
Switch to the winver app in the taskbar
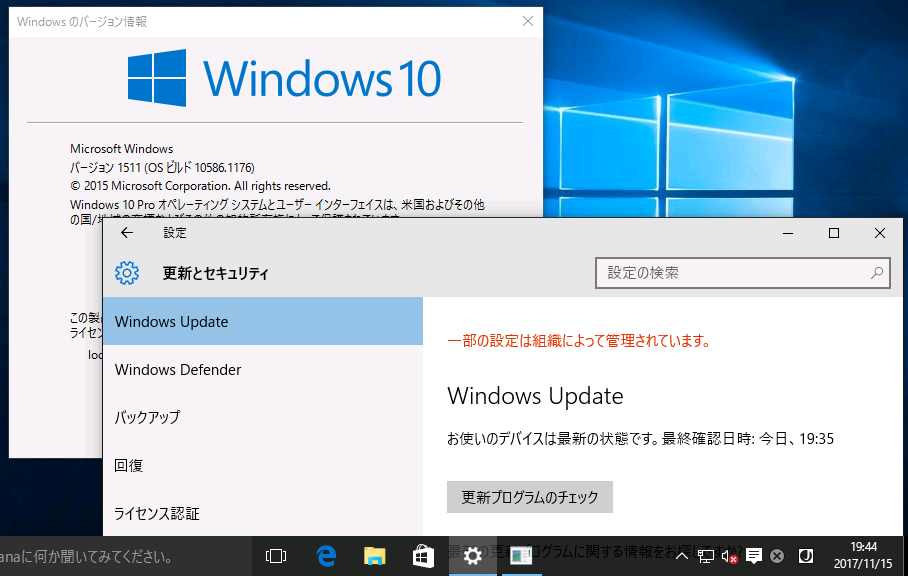click(521, 556)
